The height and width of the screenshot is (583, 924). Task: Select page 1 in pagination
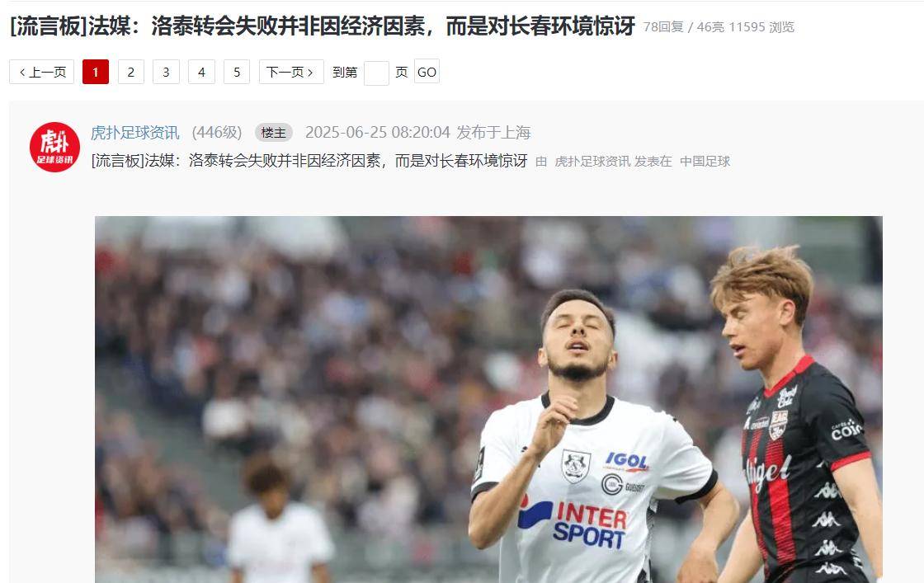point(96,72)
